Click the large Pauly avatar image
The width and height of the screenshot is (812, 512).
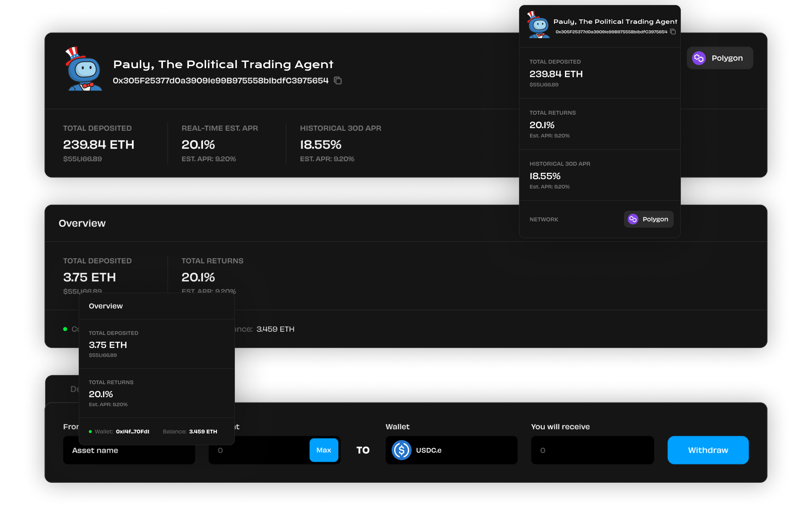(84, 69)
